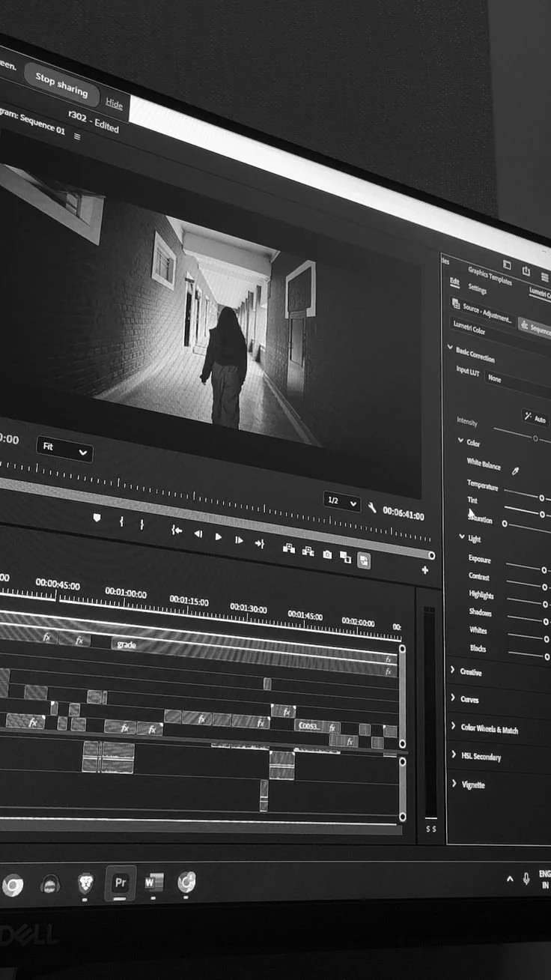The image size is (551, 980).
Task: Click the Whites slider handle
Action: click(546, 638)
